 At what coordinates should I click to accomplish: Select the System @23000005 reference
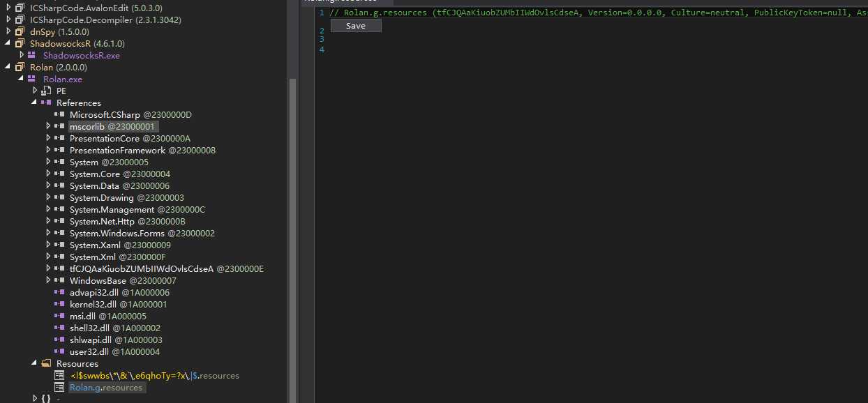[x=109, y=162]
